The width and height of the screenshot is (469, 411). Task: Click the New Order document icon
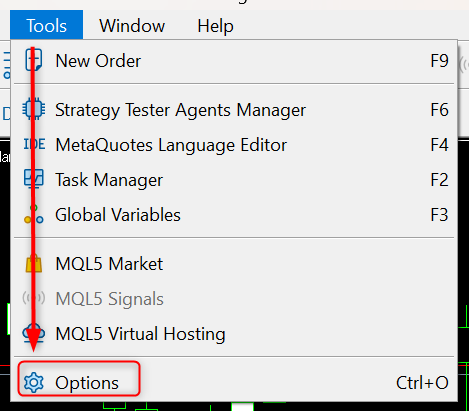34,60
